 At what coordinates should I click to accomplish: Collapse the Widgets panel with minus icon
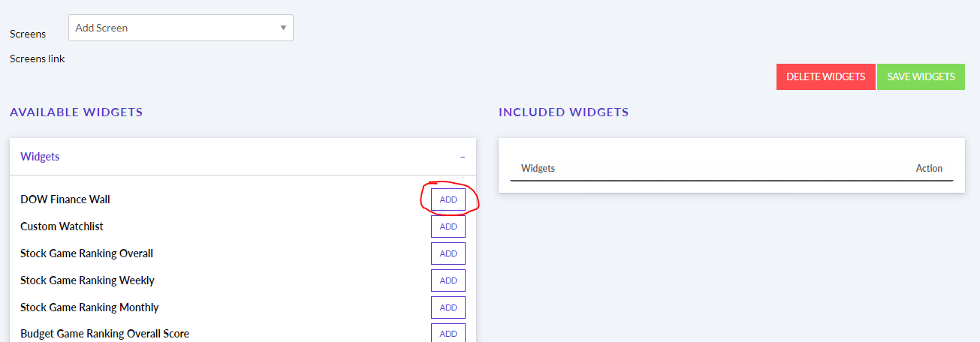[463, 157]
